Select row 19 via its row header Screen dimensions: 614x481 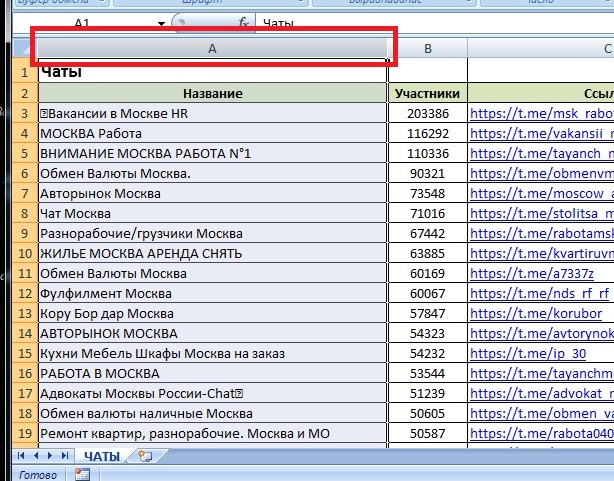tap(25, 433)
